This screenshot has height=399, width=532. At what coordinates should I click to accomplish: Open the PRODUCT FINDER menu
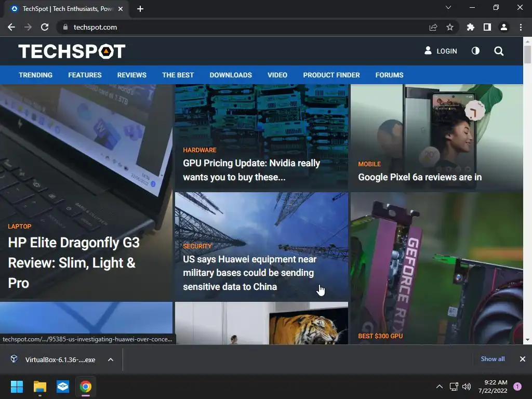point(331,75)
